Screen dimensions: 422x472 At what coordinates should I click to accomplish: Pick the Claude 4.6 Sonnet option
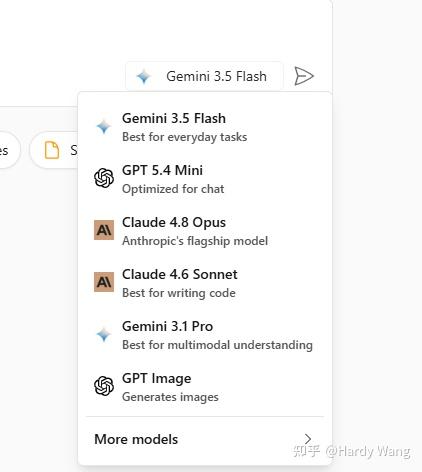[x=205, y=283]
